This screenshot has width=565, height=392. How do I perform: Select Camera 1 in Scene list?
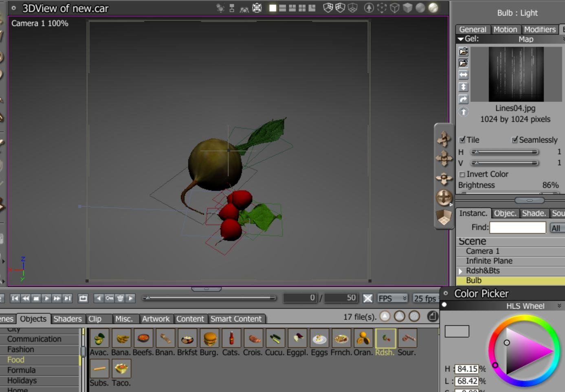point(510,251)
